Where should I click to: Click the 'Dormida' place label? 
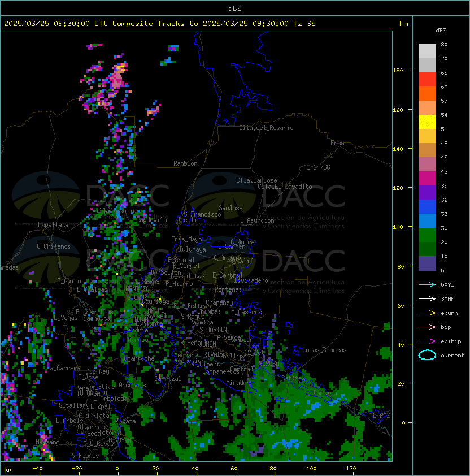click(x=325, y=393)
